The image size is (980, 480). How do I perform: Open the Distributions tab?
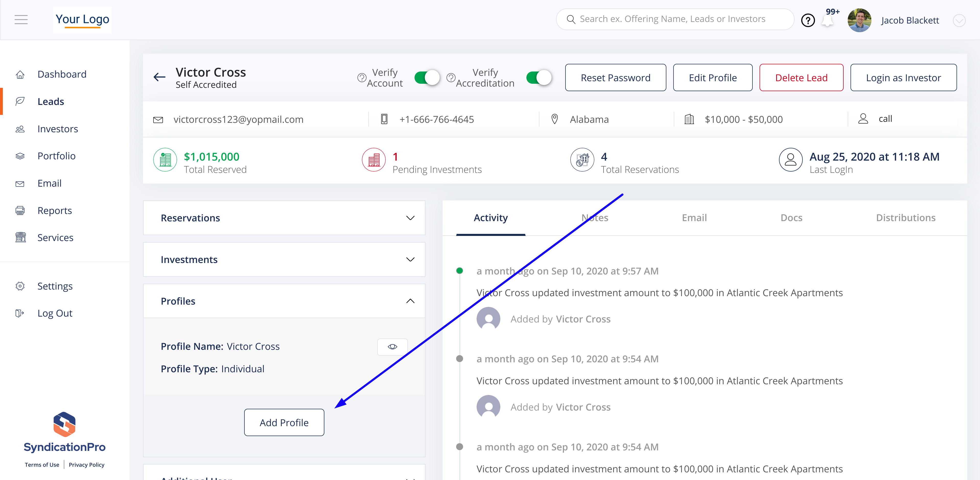(x=905, y=218)
